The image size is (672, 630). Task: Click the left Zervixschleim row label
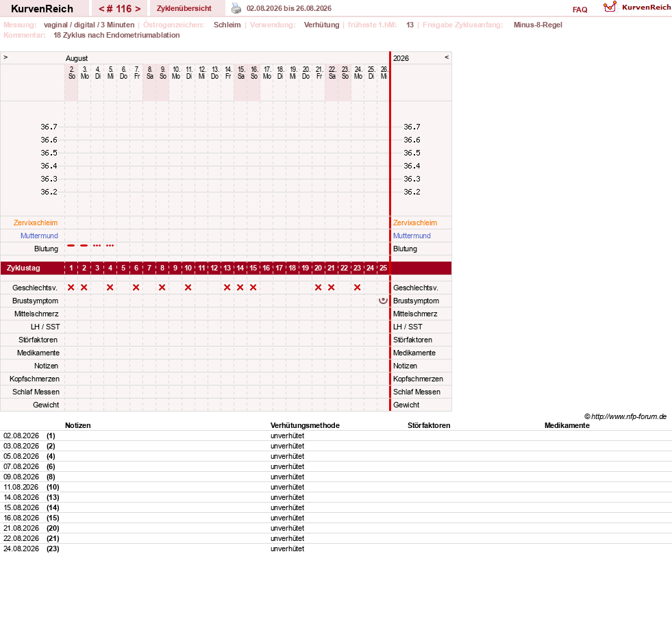(36, 223)
